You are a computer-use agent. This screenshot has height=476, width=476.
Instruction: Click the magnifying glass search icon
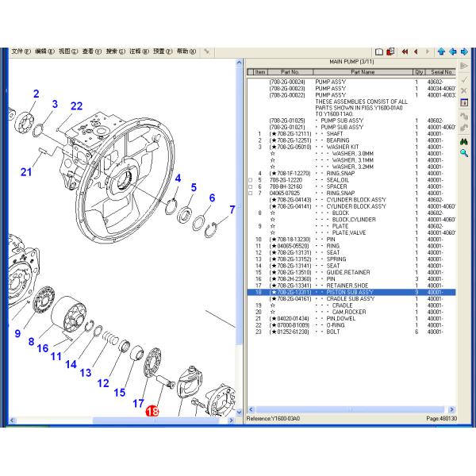pos(464,153)
